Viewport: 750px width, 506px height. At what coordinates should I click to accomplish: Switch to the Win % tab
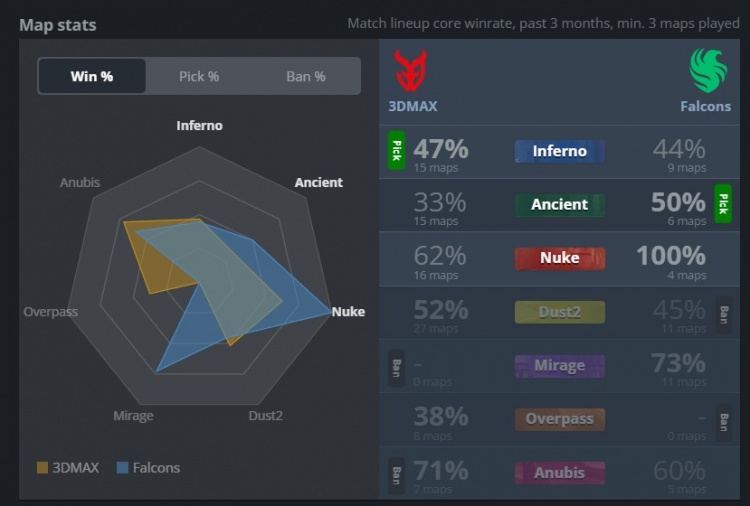92,76
